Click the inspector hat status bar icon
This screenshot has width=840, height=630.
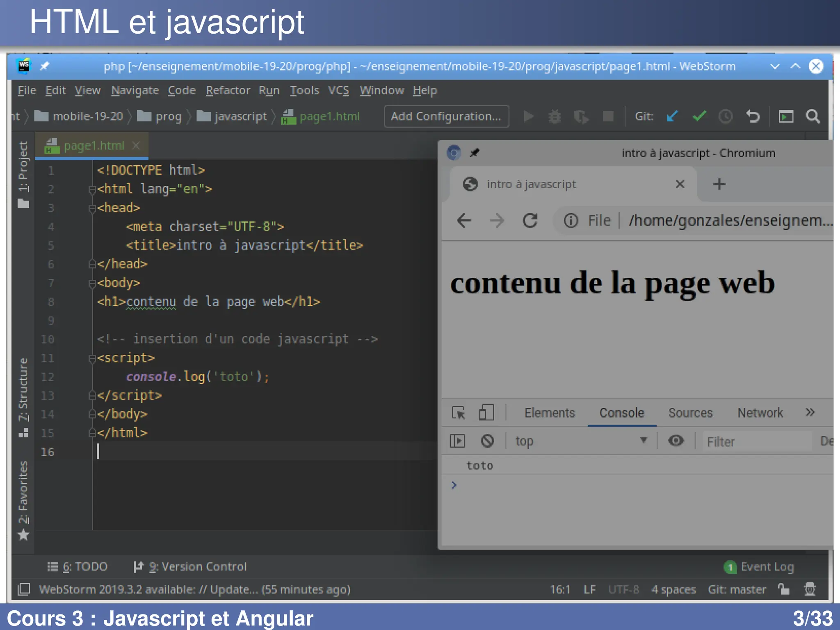[810, 589]
